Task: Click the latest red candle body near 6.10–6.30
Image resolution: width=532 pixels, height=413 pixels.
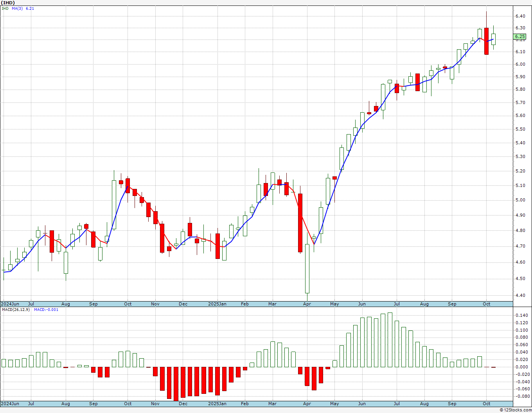Action: 486,41
